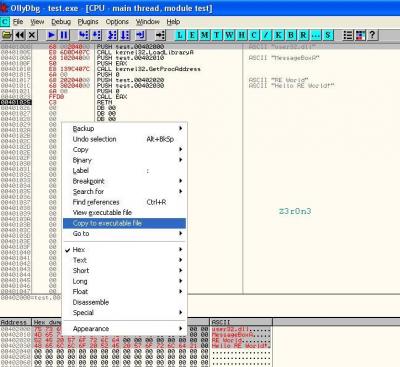Expand the Short display submenu
Screen dimensions: 400x367
tap(124, 270)
